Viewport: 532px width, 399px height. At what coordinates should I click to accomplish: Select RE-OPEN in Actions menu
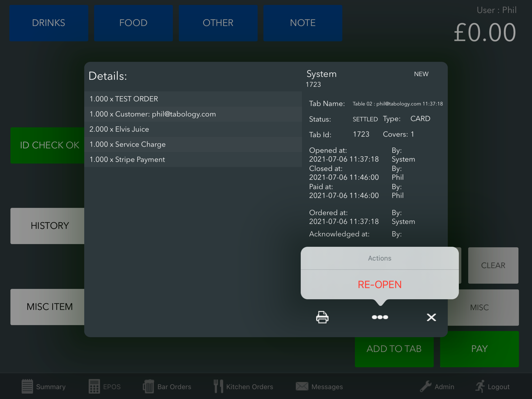[380, 284]
